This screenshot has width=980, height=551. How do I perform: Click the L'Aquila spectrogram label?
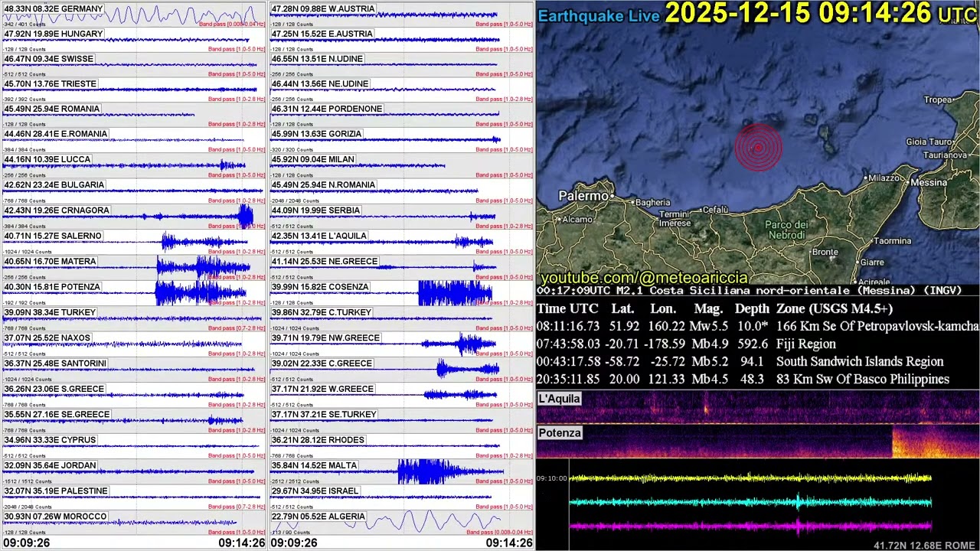pos(560,399)
